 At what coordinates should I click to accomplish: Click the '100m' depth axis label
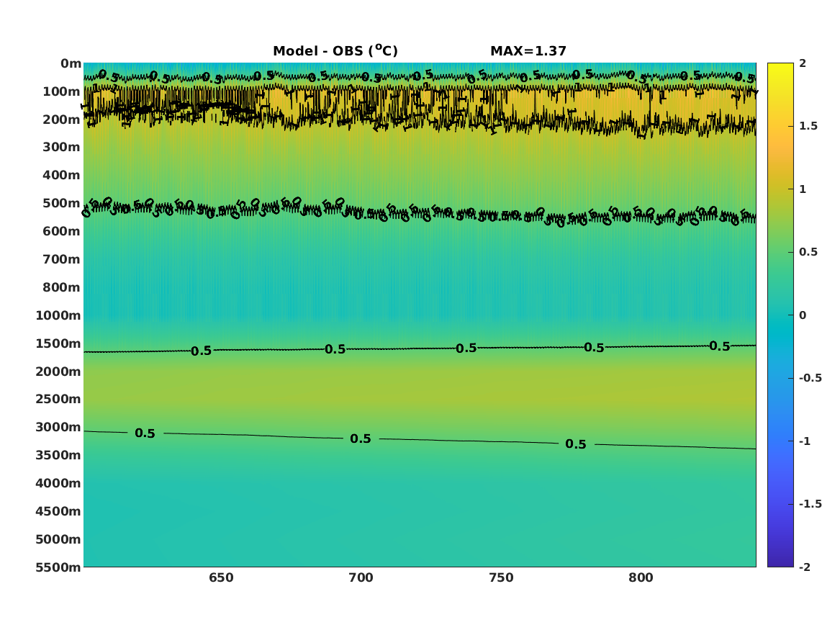coord(61,91)
